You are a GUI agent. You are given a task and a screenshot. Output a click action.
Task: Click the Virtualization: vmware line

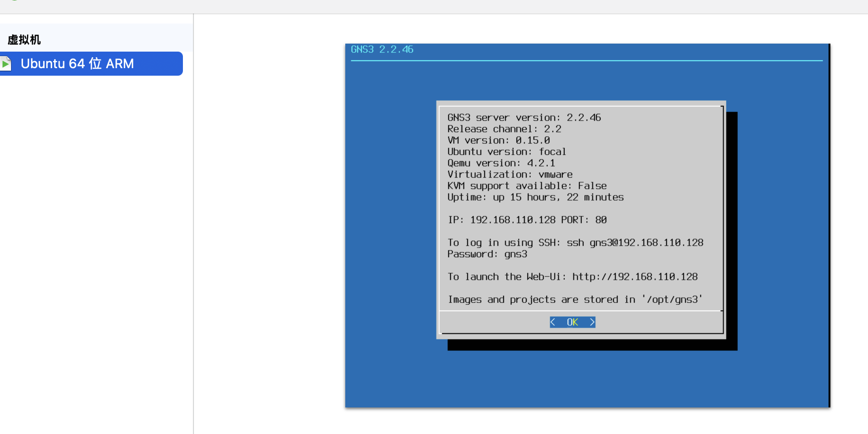510,174
